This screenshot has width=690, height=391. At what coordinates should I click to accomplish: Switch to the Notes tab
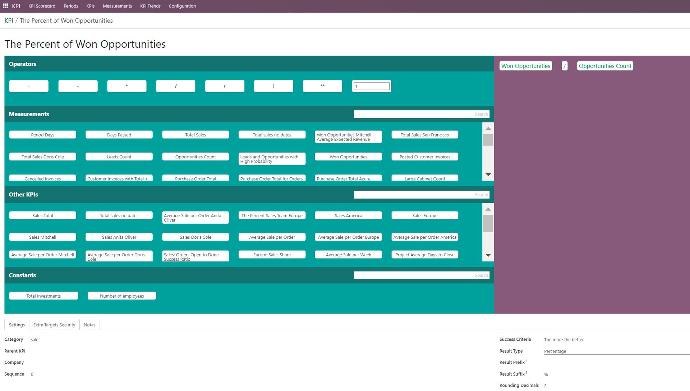coord(89,325)
